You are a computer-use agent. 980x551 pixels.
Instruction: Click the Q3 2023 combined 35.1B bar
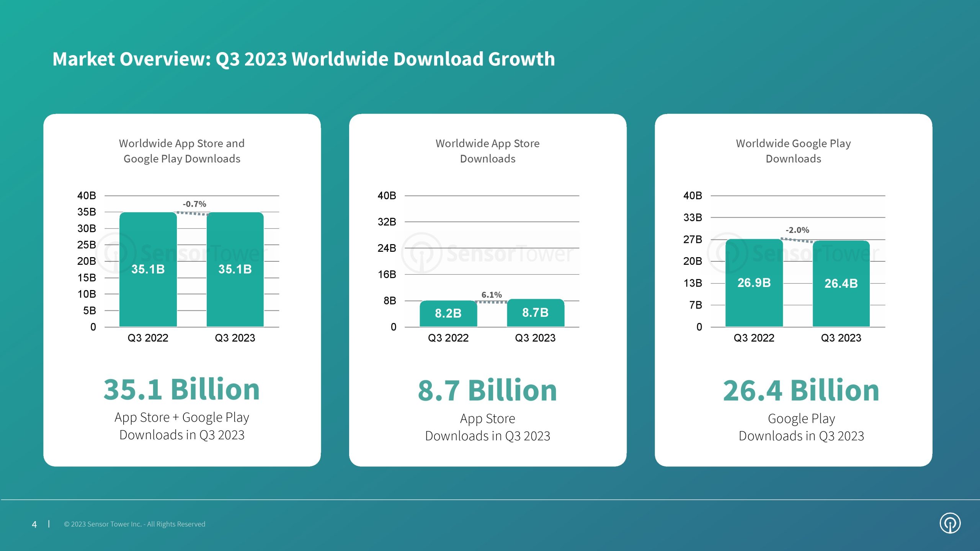point(235,269)
